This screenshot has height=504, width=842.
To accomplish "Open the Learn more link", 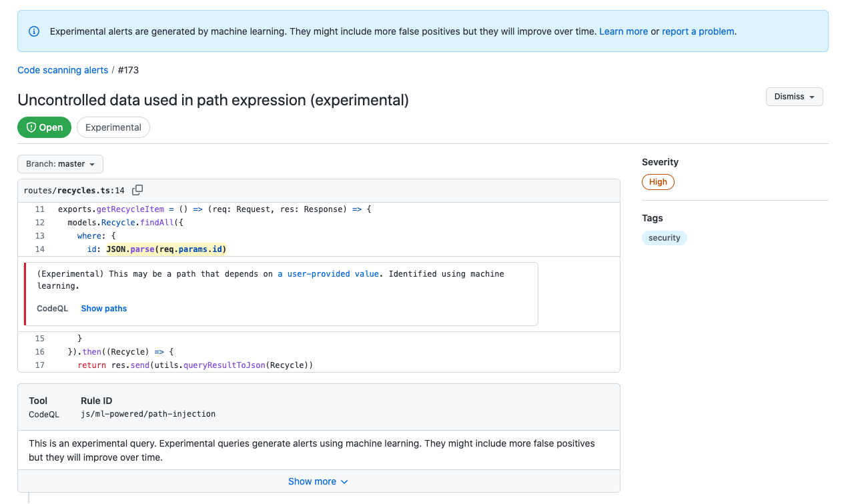I will click(623, 31).
